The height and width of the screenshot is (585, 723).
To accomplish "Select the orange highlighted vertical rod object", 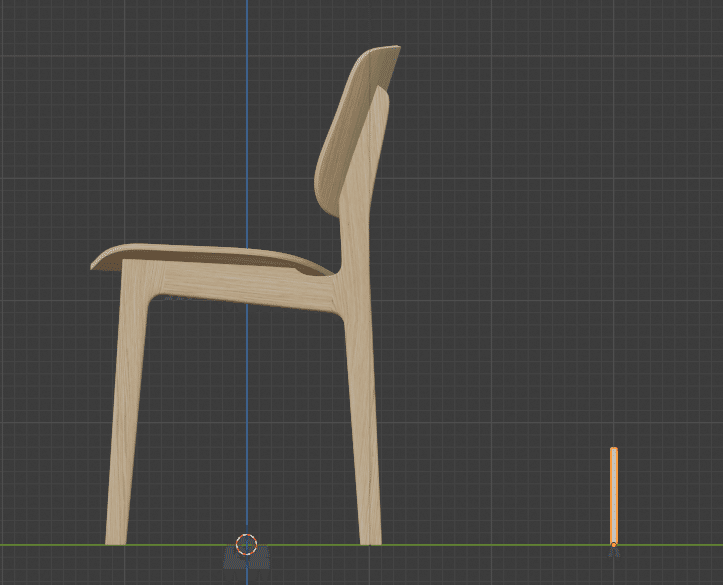I will [x=614, y=496].
